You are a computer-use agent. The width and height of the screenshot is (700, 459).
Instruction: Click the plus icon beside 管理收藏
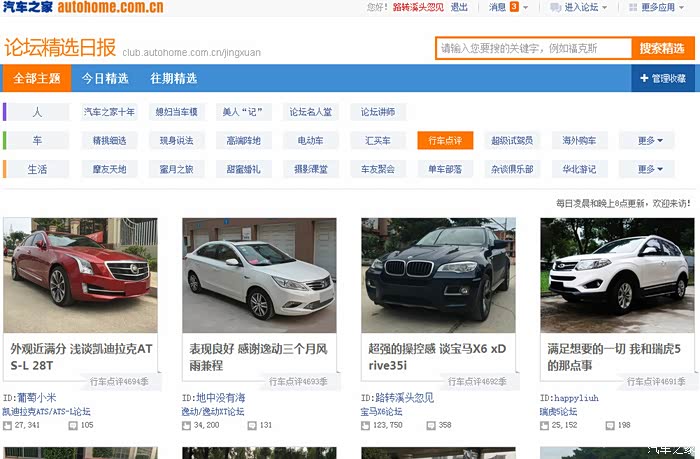pos(642,78)
